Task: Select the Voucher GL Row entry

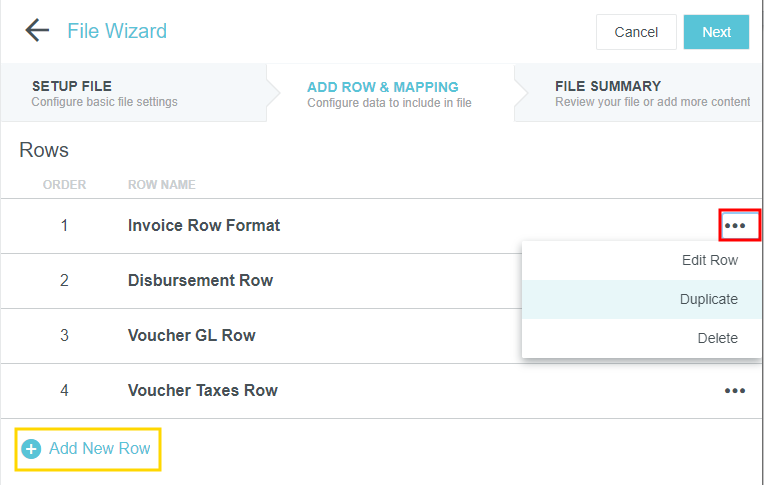Action: [x=191, y=336]
